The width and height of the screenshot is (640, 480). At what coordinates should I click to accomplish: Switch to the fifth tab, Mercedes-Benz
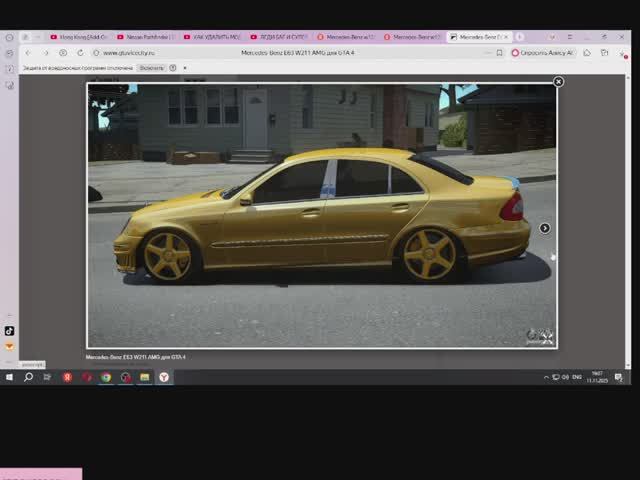coord(347,37)
